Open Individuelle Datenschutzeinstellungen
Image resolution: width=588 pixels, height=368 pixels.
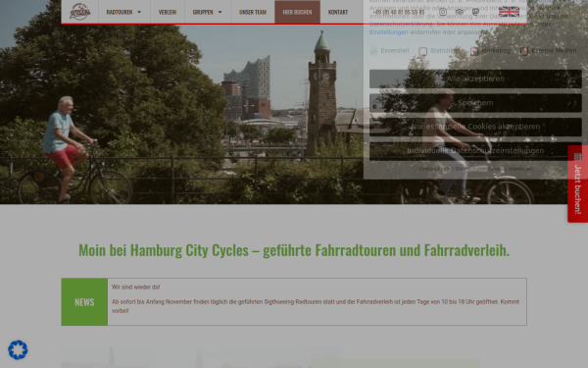(475, 151)
